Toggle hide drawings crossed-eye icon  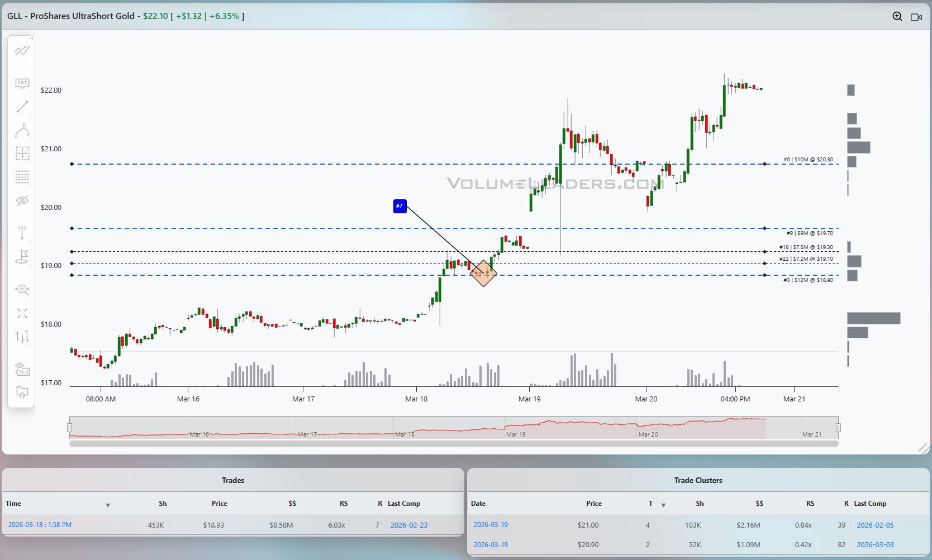point(22,200)
